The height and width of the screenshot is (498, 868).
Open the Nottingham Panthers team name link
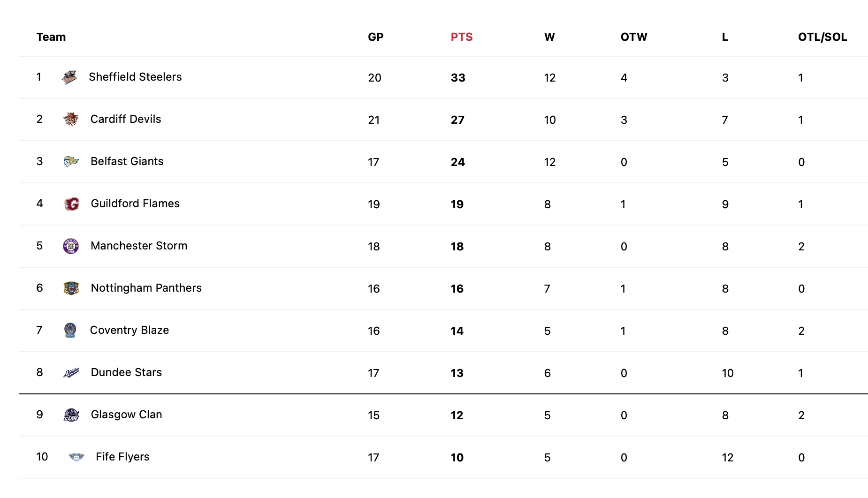click(146, 288)
